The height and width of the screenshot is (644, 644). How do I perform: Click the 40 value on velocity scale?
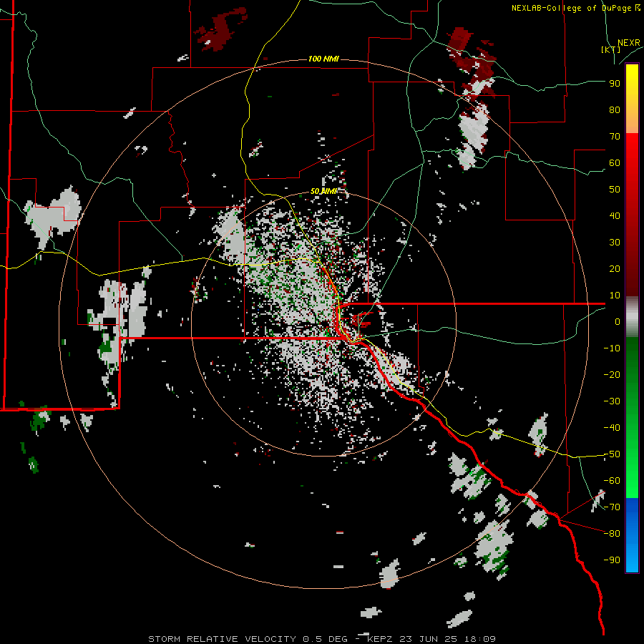tap(615, 216)
